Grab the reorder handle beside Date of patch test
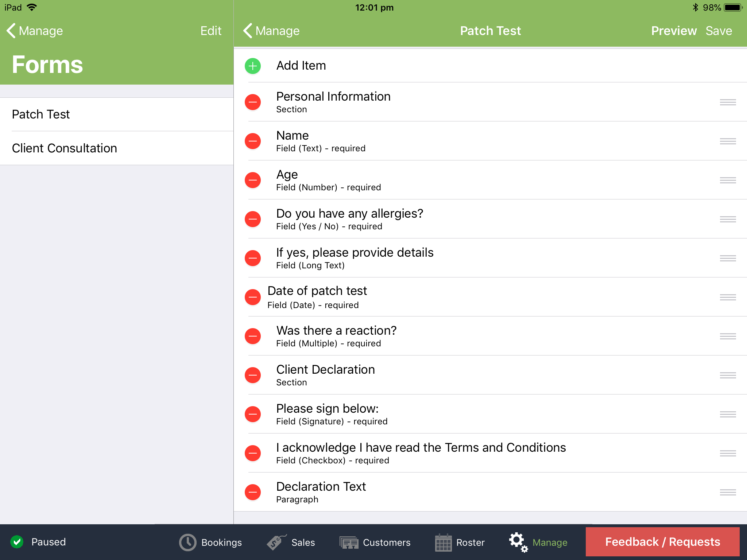The height and width of the screenshot is (560, 747). [728, 297]
